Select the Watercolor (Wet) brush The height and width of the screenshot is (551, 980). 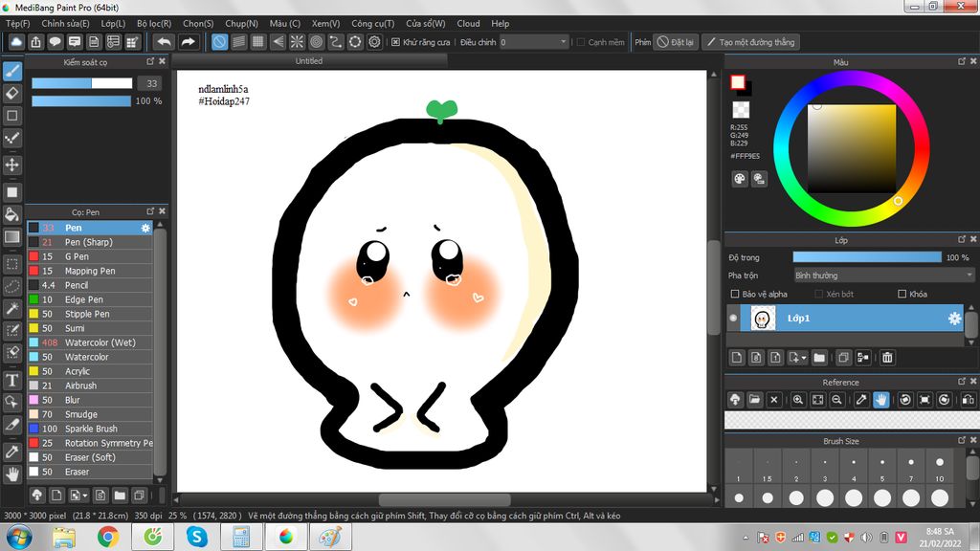point(100,342)
